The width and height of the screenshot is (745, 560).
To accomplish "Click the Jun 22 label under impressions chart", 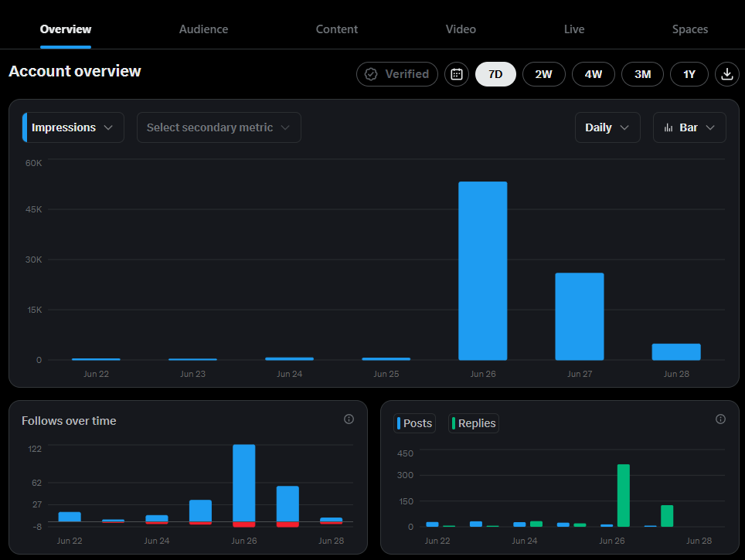I will tap(96, 374).
